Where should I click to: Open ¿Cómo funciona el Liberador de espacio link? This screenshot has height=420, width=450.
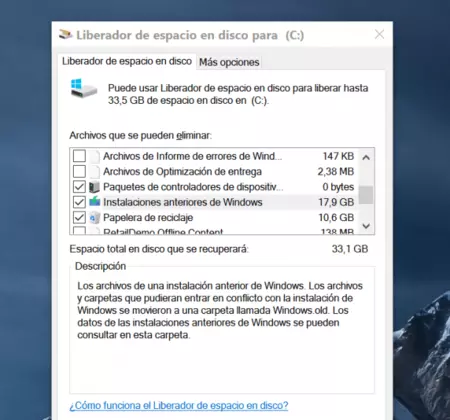[x=179, y=405]
